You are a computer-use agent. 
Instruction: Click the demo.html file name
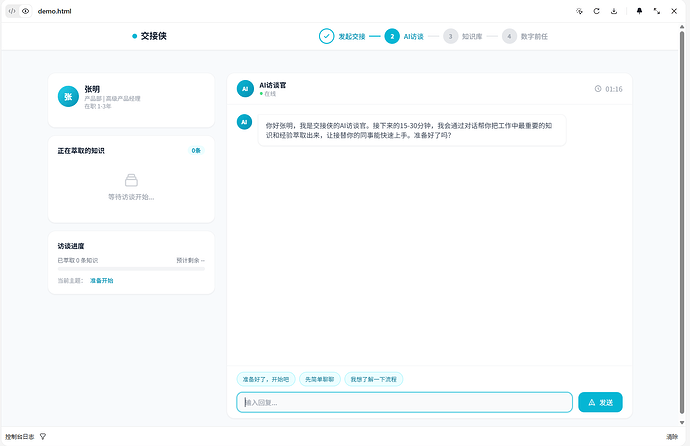click(54, 11)
